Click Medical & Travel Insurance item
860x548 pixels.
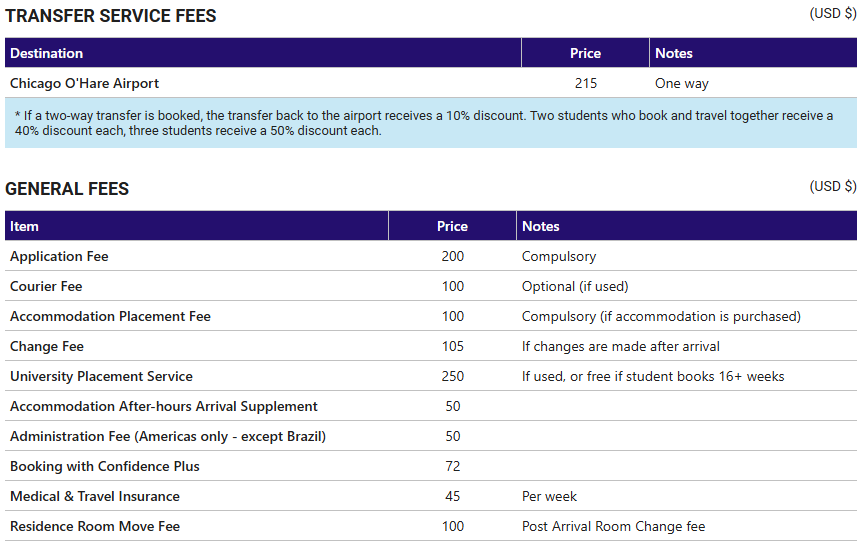click(x=95, y=496)
